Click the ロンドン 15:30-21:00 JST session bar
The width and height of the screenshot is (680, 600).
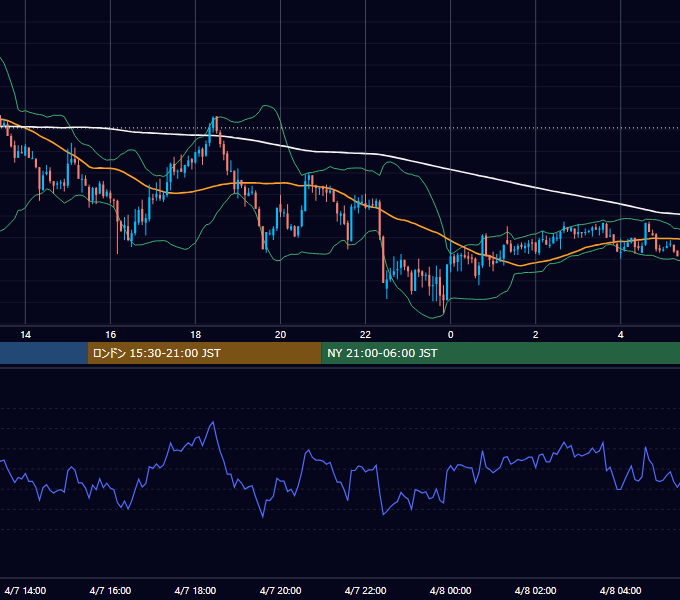pyautogui.click(x=204, y=353)
